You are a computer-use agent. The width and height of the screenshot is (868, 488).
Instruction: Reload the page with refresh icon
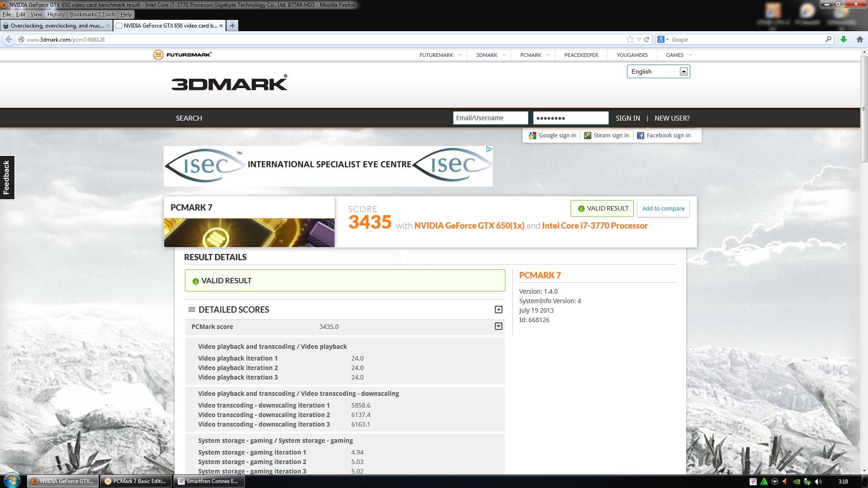[647, 39]
